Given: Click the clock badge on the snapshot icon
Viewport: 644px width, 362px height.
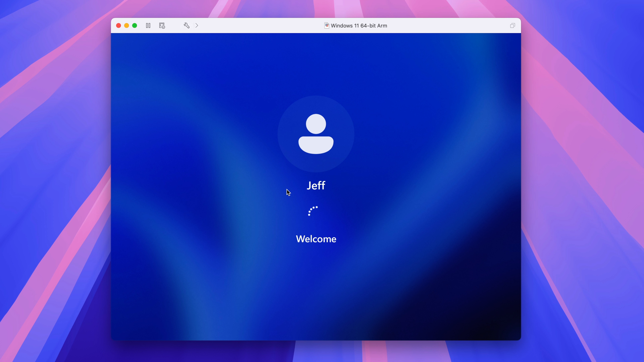Looking at the screenshot, I should (x=164, y=27).
